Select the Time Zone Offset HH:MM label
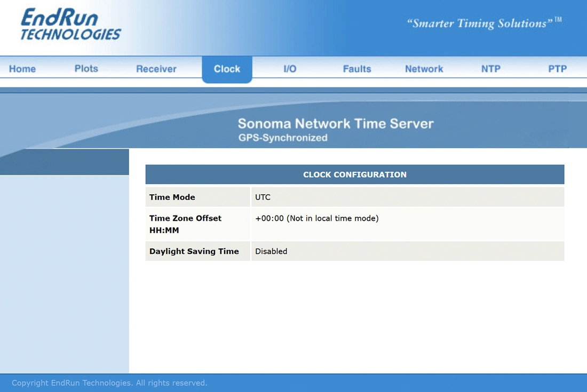This screenshot has width=587, height=392. pyautogui.click(x=185, y=224)
